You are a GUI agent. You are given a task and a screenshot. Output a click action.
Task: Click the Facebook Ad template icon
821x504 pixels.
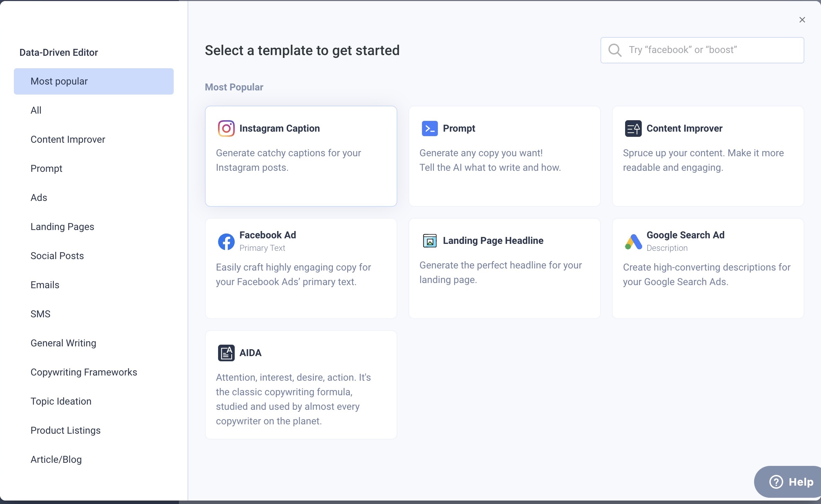225,240
